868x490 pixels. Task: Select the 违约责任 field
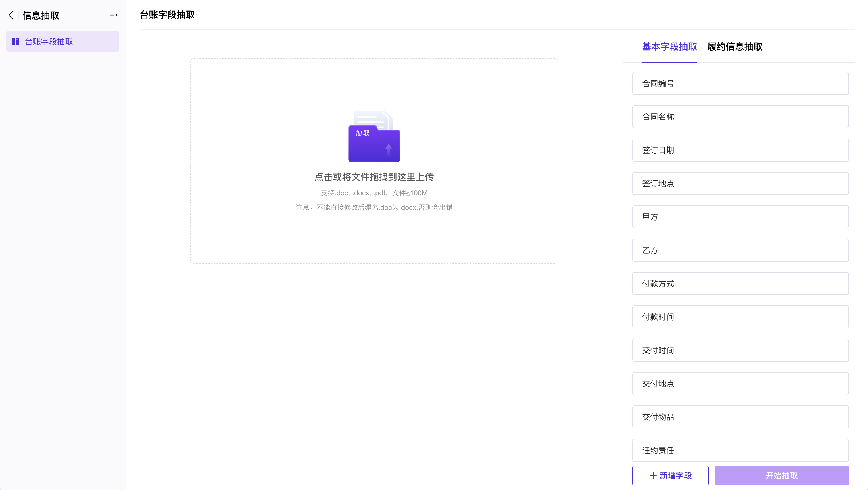point(740,450)
